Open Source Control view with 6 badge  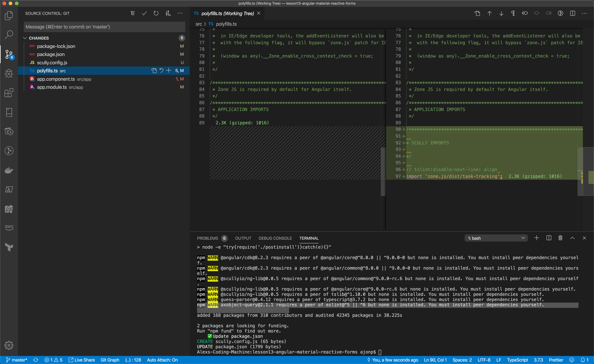[9, 54]
